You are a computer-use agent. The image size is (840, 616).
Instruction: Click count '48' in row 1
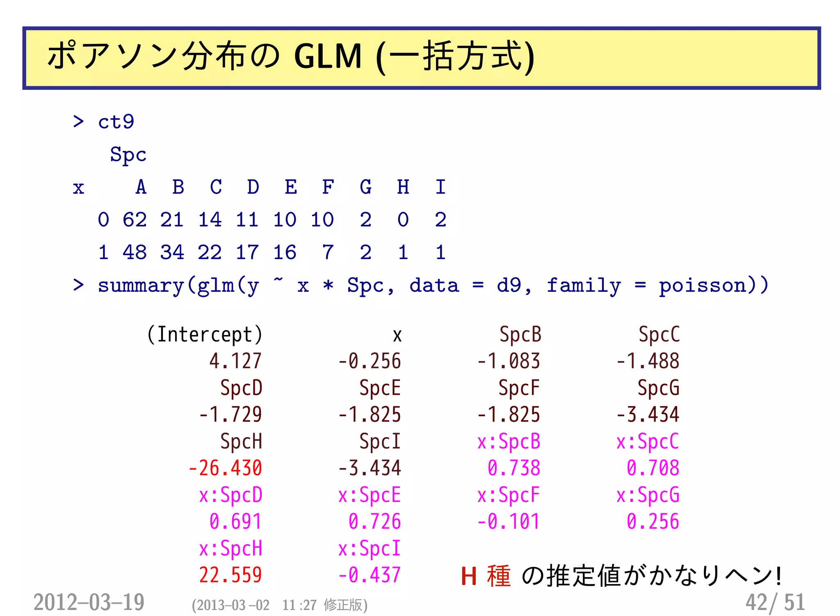(135, 252)
